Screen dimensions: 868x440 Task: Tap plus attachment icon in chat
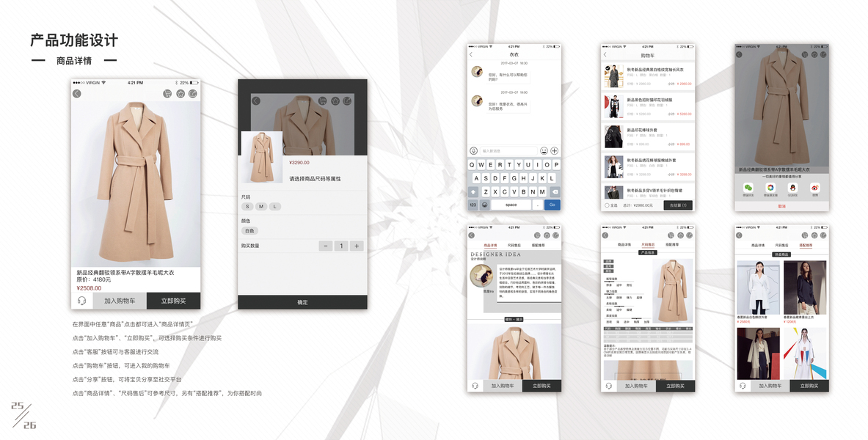(x=554, y=150)
